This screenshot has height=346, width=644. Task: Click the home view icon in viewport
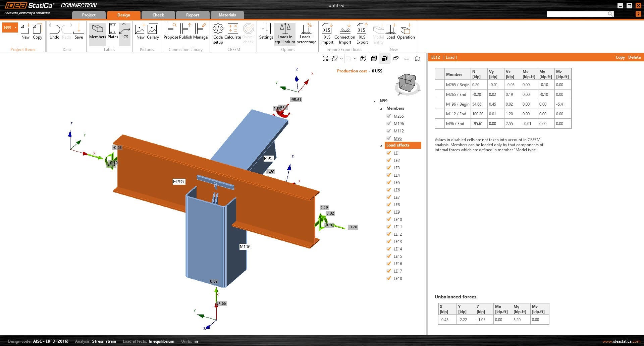tap(417, 58)
